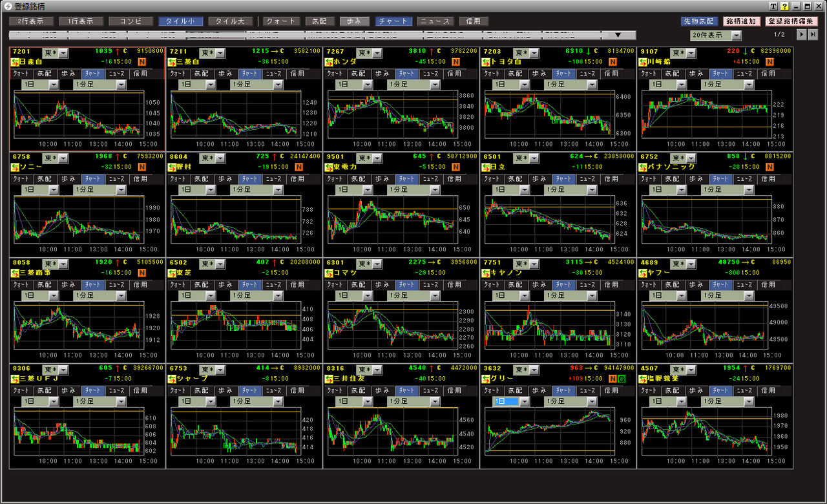This screenshot has height=504, width=827.
Task: Click the order arrows icon beside コマツ
Action: tap(330, 273)
